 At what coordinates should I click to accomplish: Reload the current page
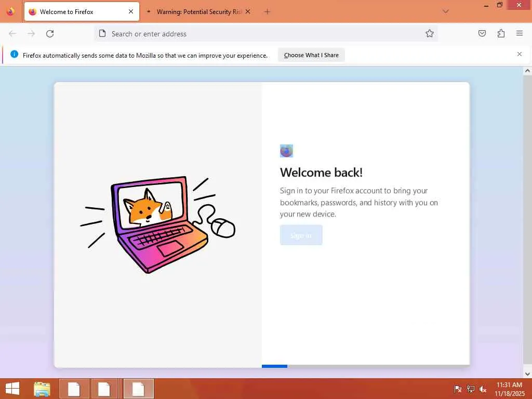point(50,34)
